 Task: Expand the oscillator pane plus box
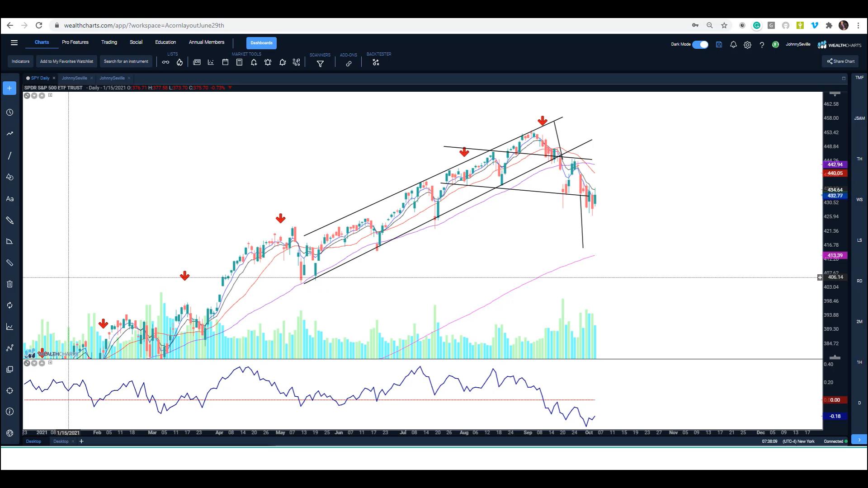50,363
